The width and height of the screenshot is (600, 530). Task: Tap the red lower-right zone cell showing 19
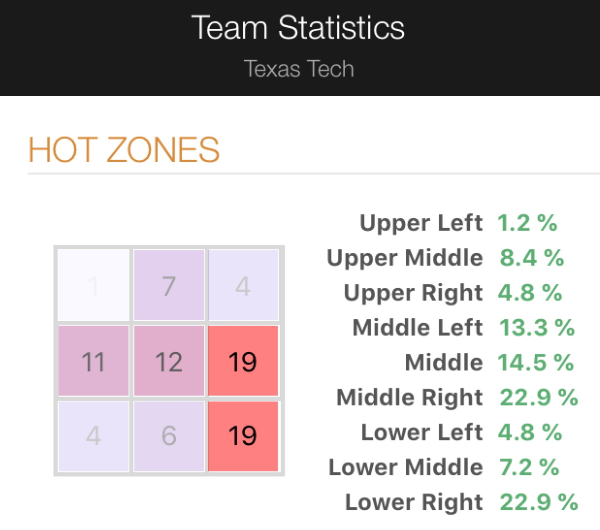[243, 436]
